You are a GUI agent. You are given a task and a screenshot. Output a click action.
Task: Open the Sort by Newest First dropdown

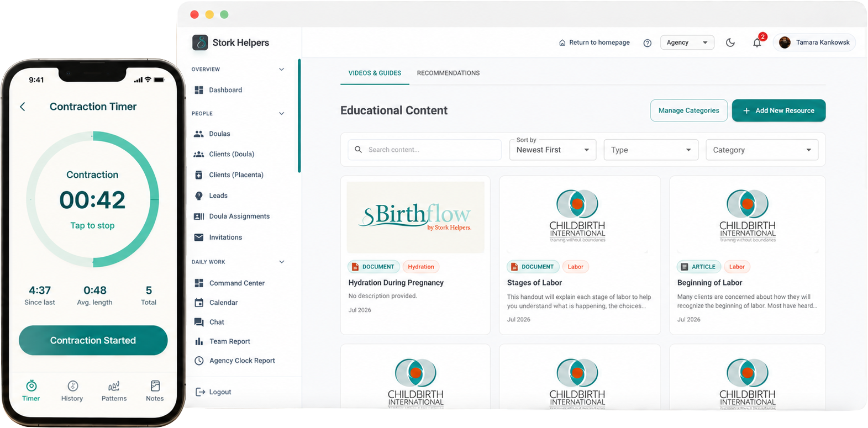point(553,150)
